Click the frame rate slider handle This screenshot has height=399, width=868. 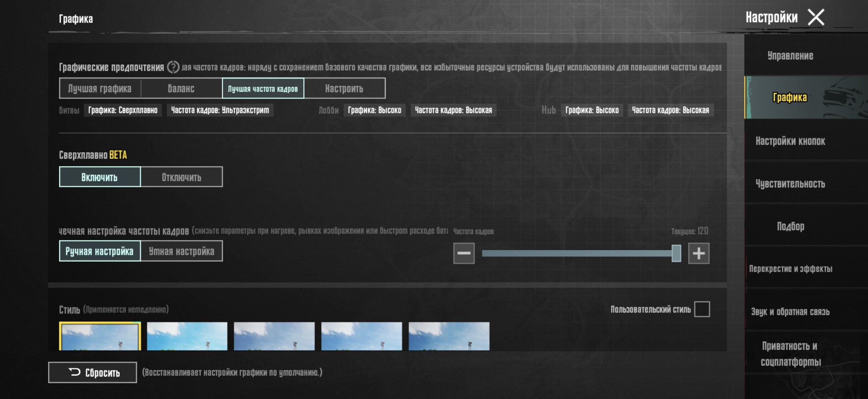(x=676, y=253)
